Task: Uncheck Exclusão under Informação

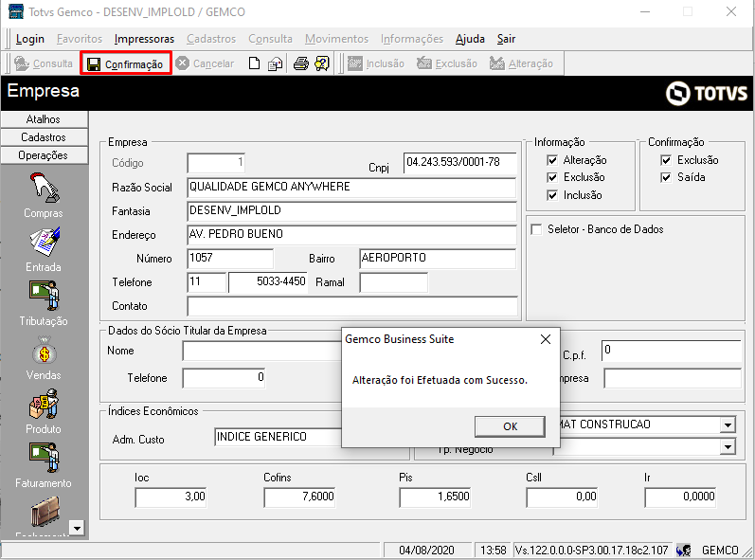Action: point(552,177)
